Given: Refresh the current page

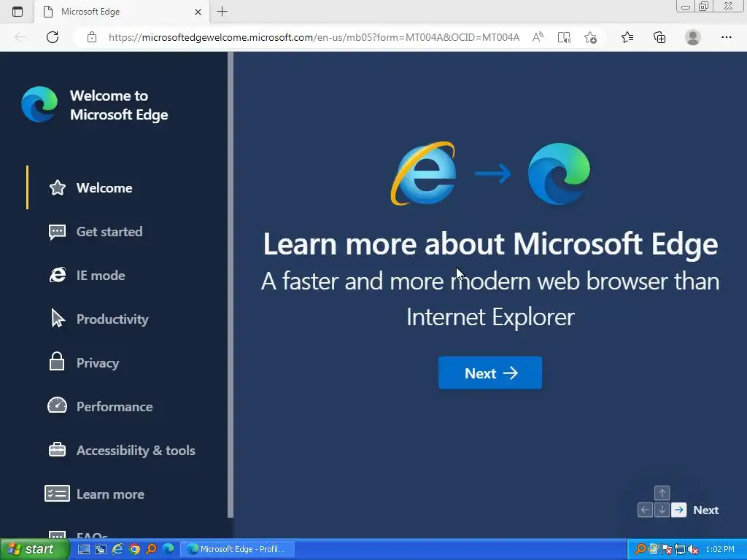Looking at the screenshot, I should [x=53, y=37].
